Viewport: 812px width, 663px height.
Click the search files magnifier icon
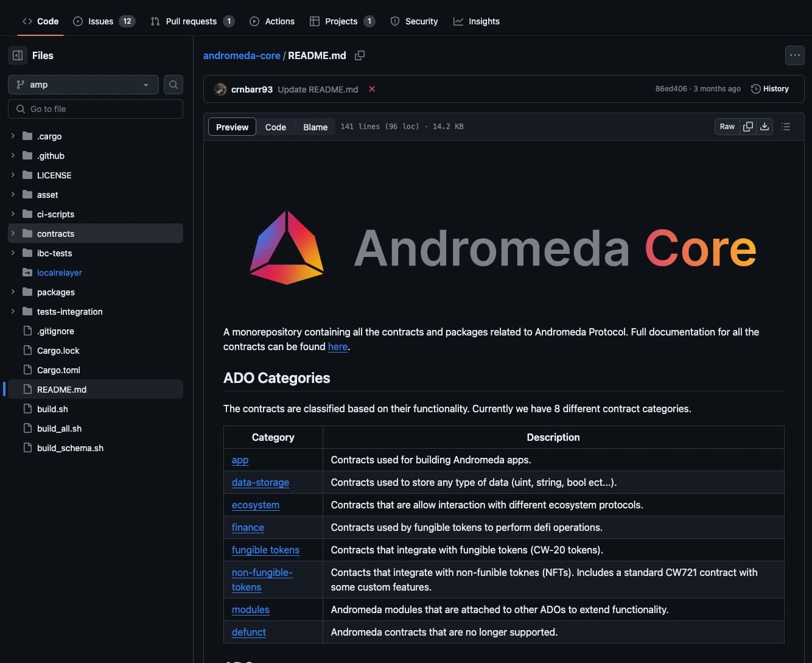click(173, 85)
